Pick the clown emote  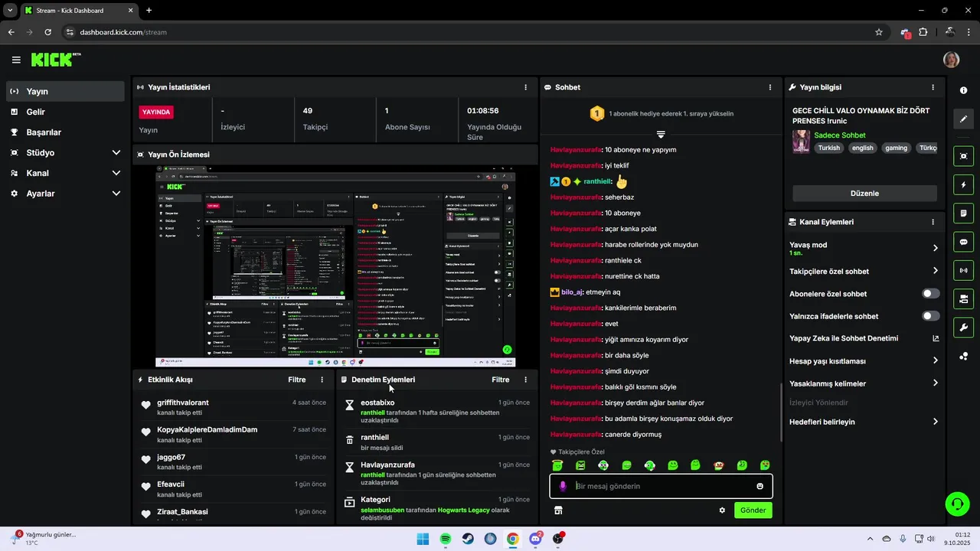719,465
